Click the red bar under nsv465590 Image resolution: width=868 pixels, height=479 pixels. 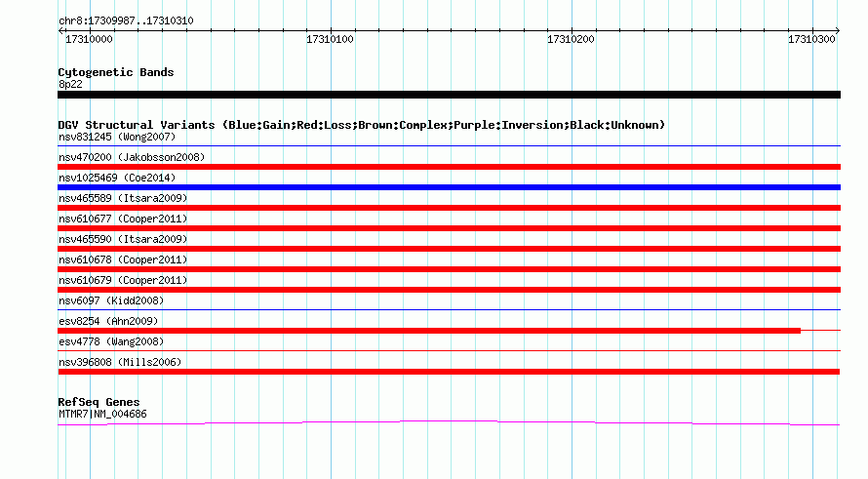449,249
